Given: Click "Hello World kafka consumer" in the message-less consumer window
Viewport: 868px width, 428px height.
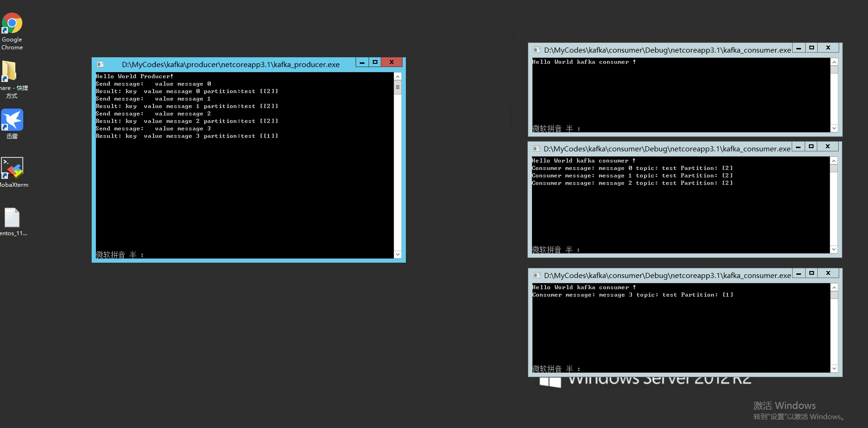Looking at the screenshot, I should point(584,62).
